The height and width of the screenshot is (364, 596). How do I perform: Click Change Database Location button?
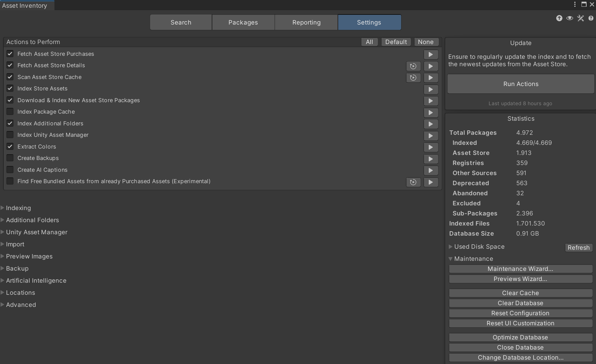(x=521, y=358)
